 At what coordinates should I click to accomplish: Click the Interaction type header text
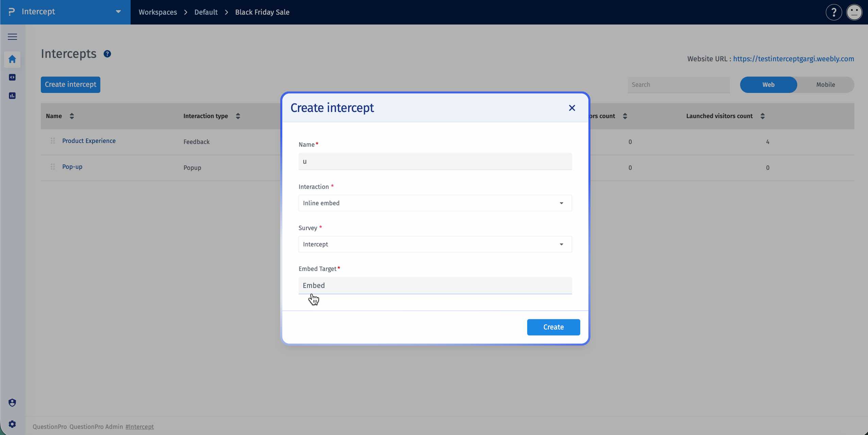(x=205, y=116)
